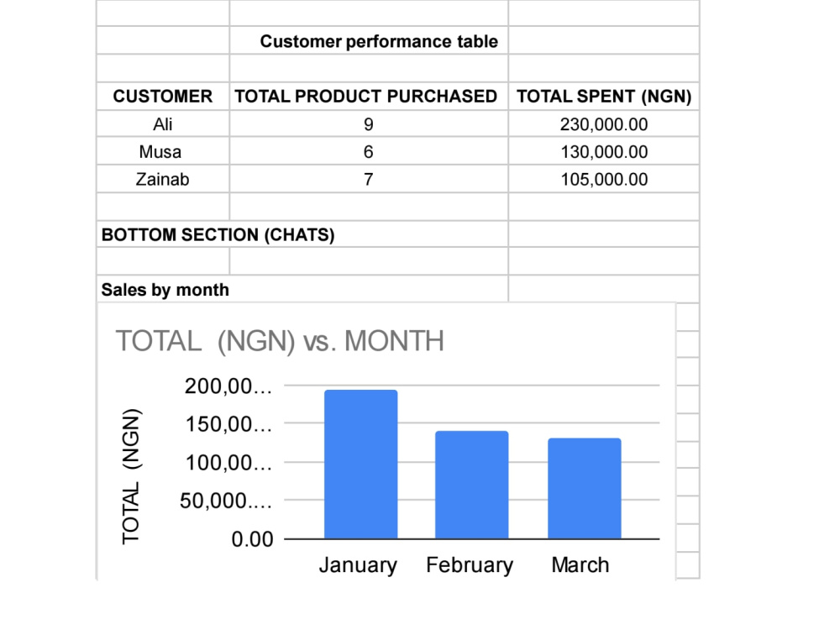Click the cell containing Ali

[x=163, y=123]
